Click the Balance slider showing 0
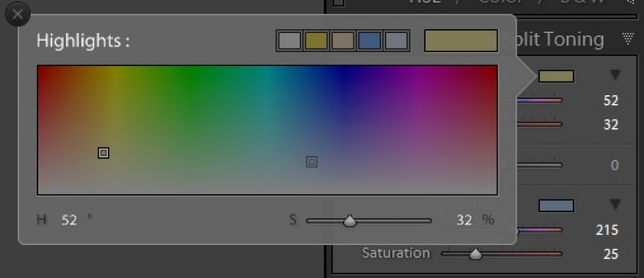 pos(539,165)
